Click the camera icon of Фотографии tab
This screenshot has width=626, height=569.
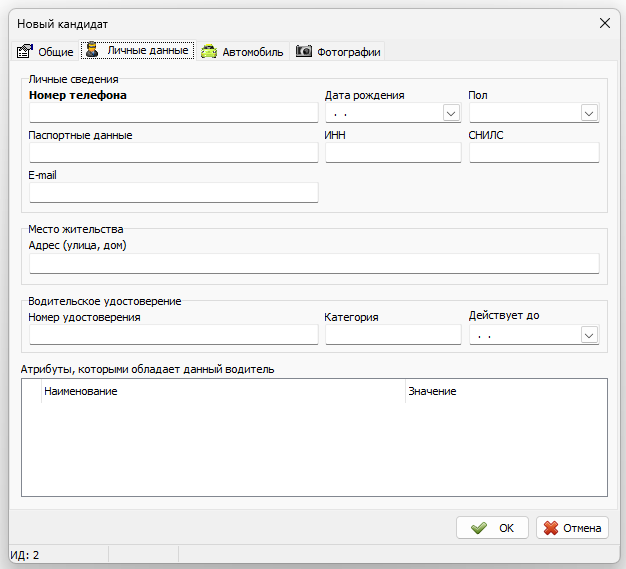coord(304,51)
